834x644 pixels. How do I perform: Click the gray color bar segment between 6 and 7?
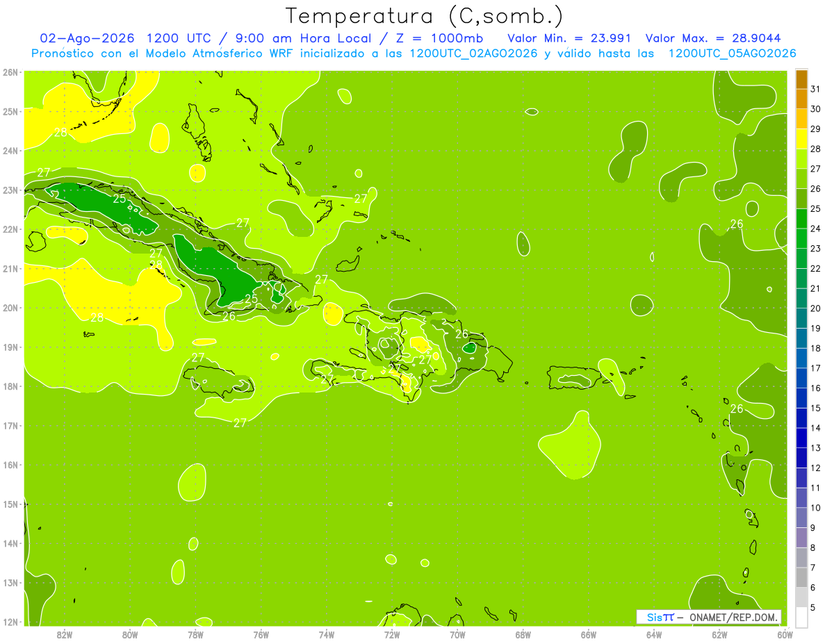tap(801, 577)
